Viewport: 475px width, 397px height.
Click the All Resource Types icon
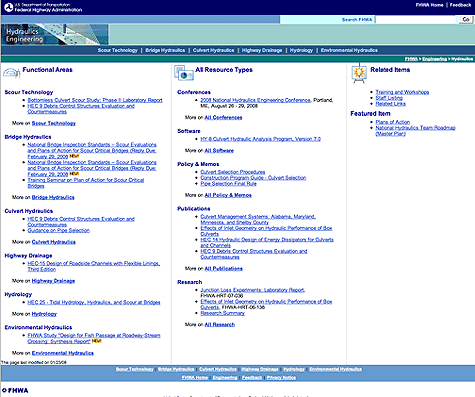coord(184,73)
